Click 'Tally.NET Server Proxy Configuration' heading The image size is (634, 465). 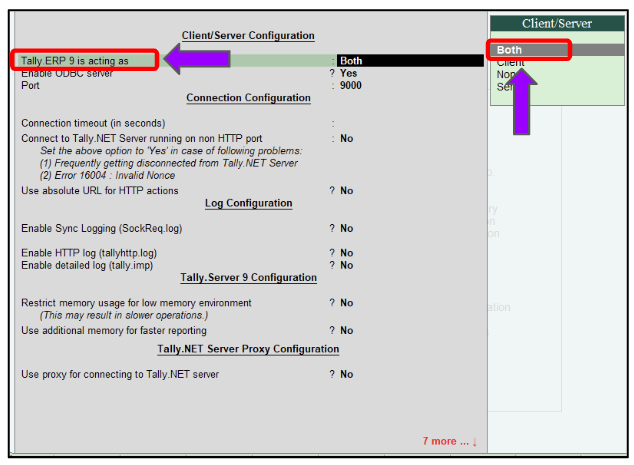click(248, 349)
